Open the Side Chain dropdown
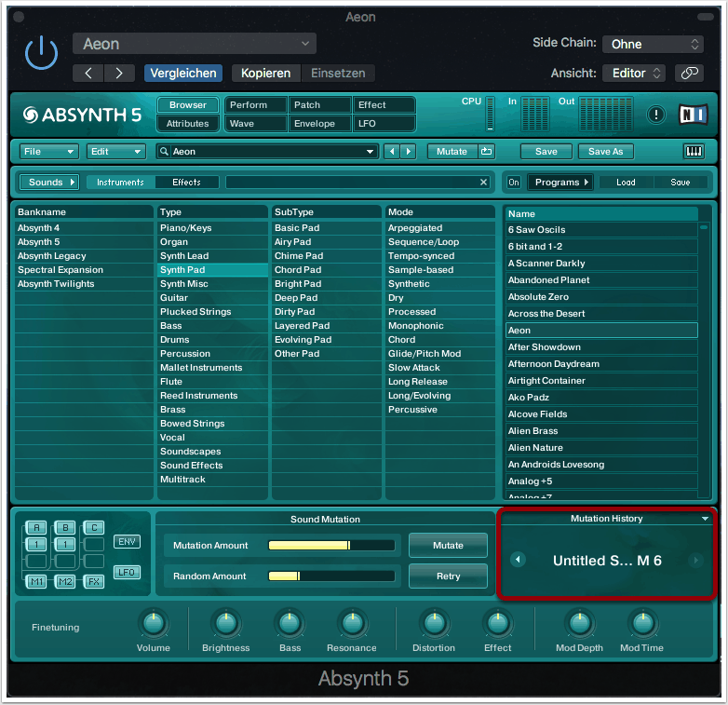 point(653,44)
